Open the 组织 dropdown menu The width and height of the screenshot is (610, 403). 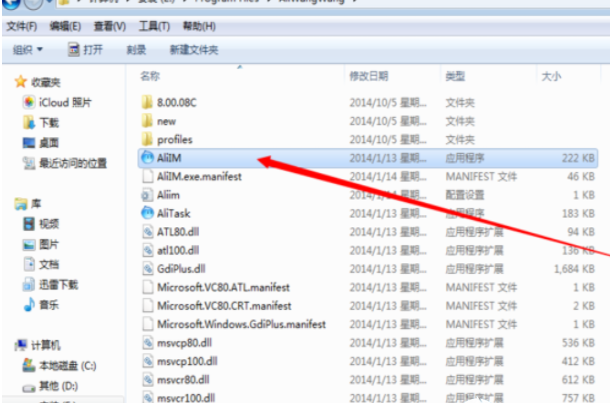pyautogui.click(x=27, y=49)
